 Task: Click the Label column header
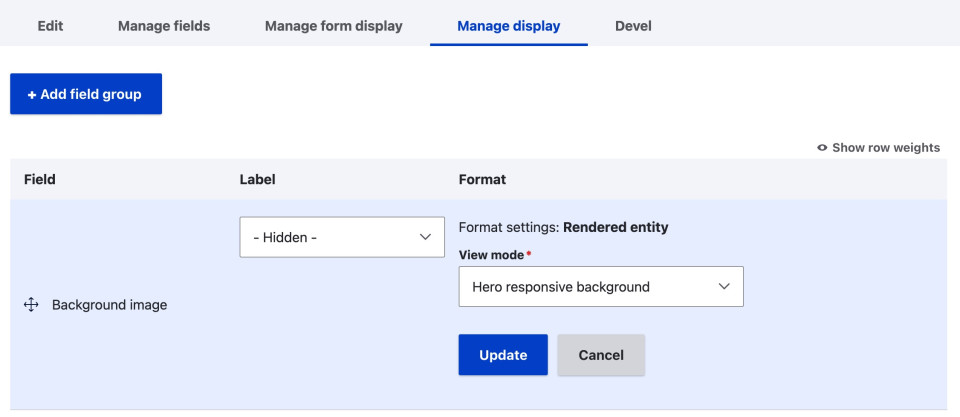(257, 179)
